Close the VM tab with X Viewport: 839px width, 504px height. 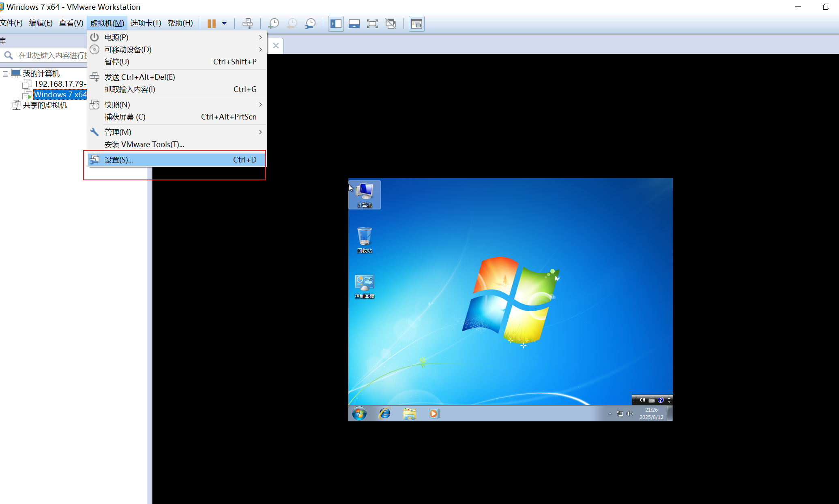(x=276, y=45)
